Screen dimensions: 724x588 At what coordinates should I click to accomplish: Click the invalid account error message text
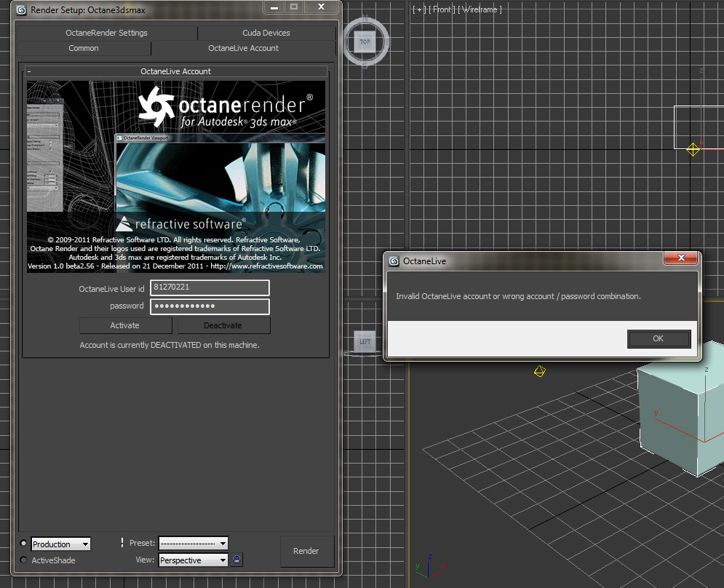[518, 296]
